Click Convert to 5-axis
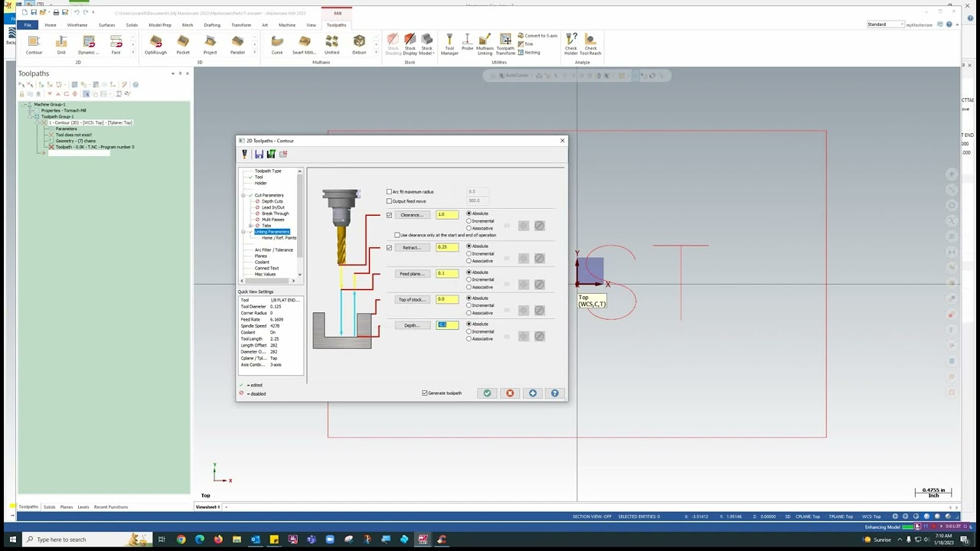Screen dimensions: 980x551 point(538,36)
